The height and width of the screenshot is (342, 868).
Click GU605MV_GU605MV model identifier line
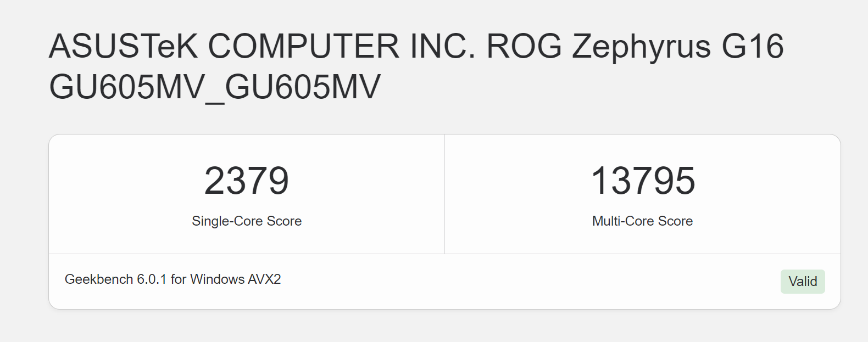pyautogui.click(x=215, y=87)
